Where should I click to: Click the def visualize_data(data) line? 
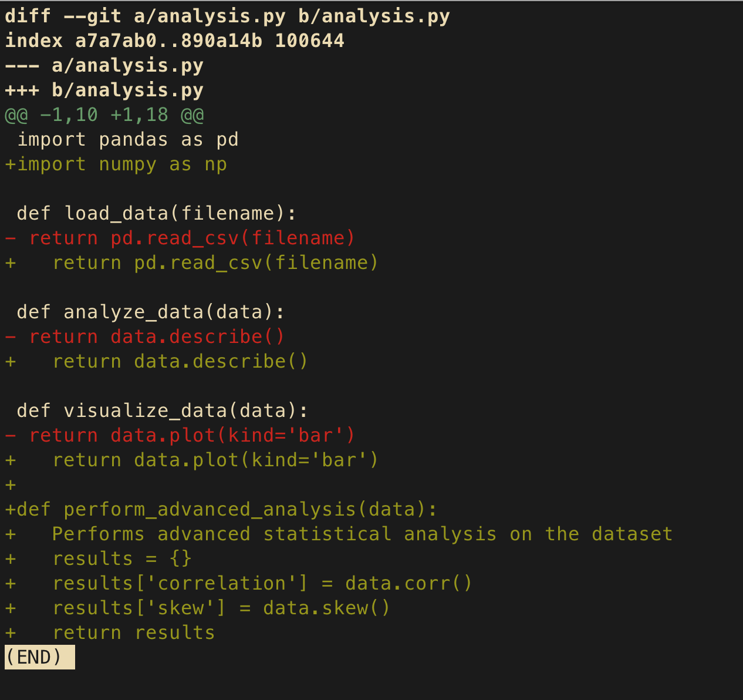(163, 410)
